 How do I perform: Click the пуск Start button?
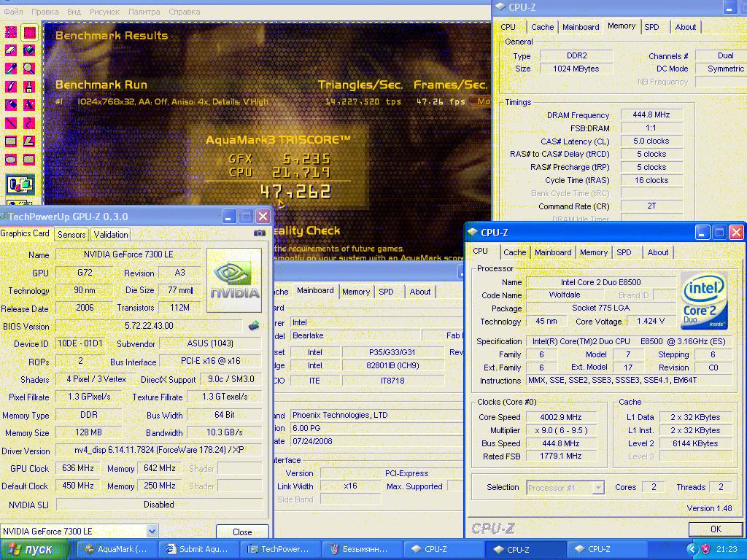coord(32,550)
